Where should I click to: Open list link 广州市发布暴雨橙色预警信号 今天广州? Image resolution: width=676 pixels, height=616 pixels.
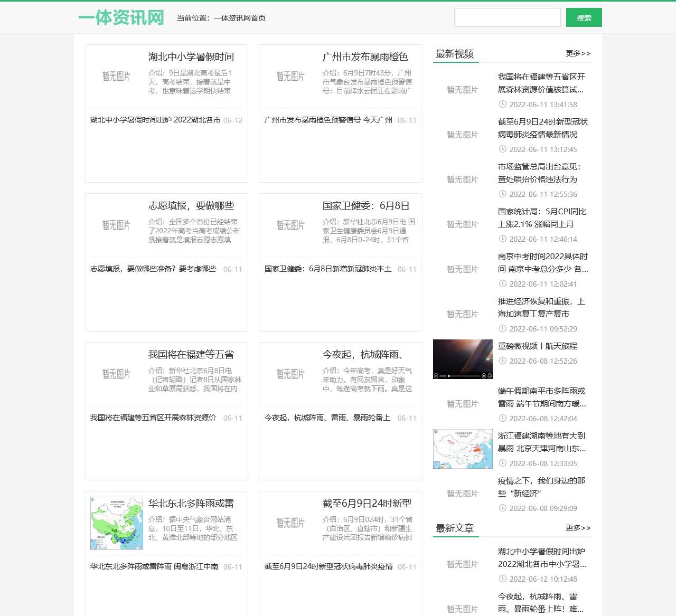click(x=328, y=120)
